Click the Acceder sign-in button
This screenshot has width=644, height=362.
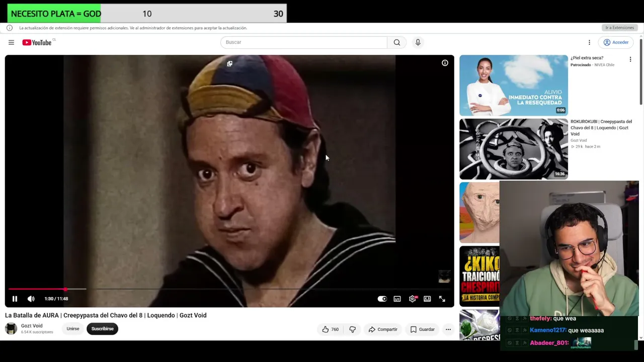coord(616,42)
